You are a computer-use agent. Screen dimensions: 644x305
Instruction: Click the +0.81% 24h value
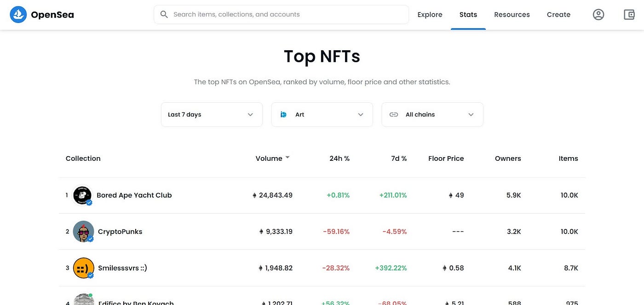(x=338, y=195)
